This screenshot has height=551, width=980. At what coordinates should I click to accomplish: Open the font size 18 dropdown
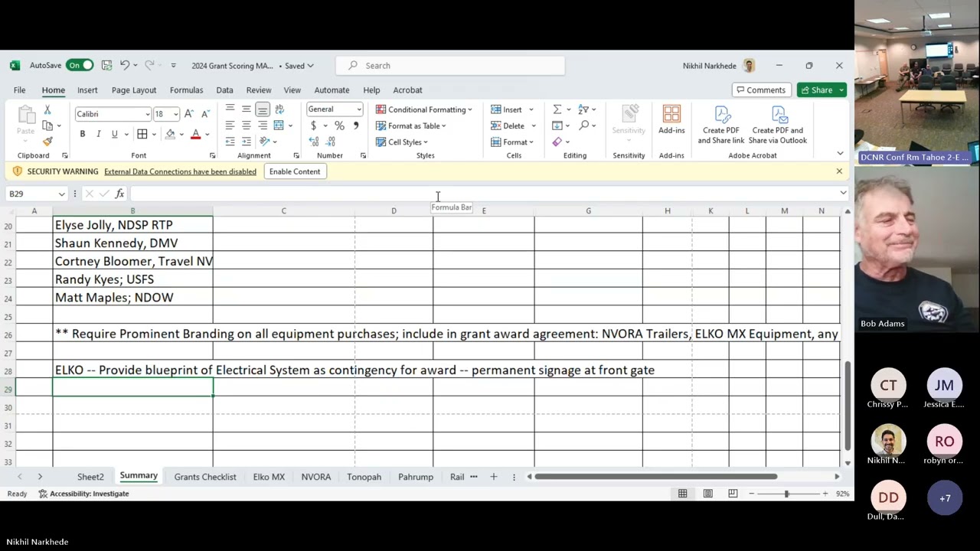175,114
